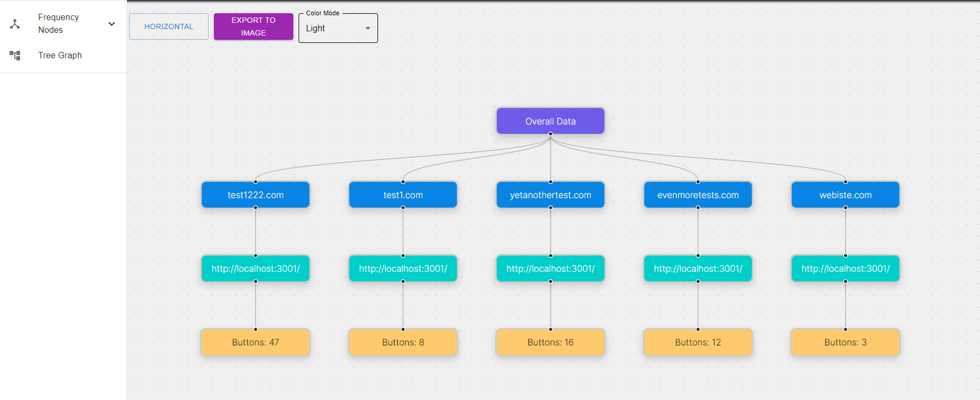Click the yetanothertest.com node
980x400 pixels.
[551, 195]
